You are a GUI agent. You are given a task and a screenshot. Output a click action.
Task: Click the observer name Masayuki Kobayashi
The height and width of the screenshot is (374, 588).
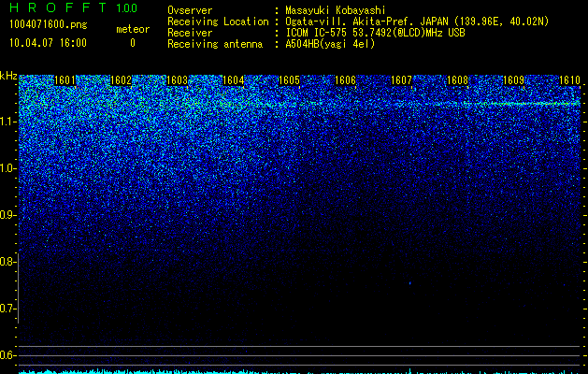pyautogui.click(x=336, y=10)
